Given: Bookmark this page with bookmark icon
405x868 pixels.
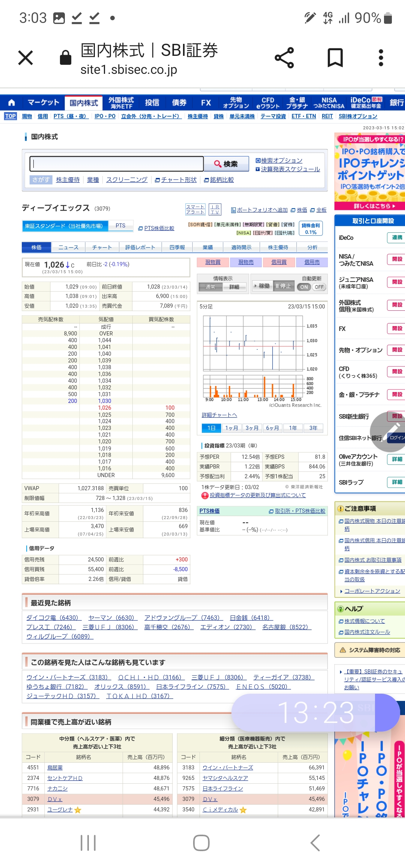Looking at the screenshot, I should (x=335, y=58).
